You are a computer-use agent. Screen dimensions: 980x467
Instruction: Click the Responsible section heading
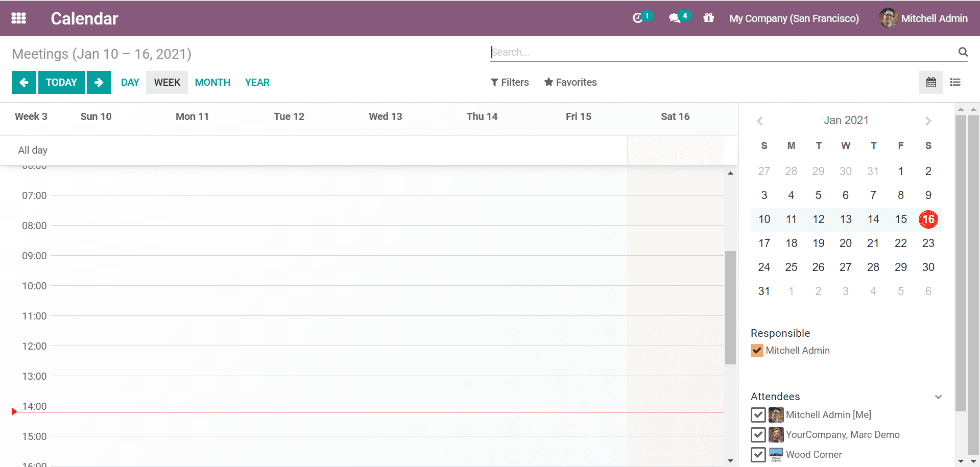[x=780, y=333]
